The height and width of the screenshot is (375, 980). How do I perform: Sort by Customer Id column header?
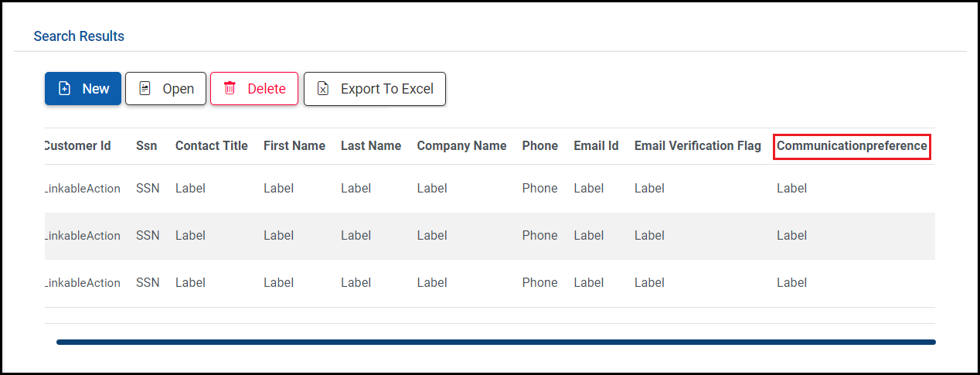click(x=78, y=146)
